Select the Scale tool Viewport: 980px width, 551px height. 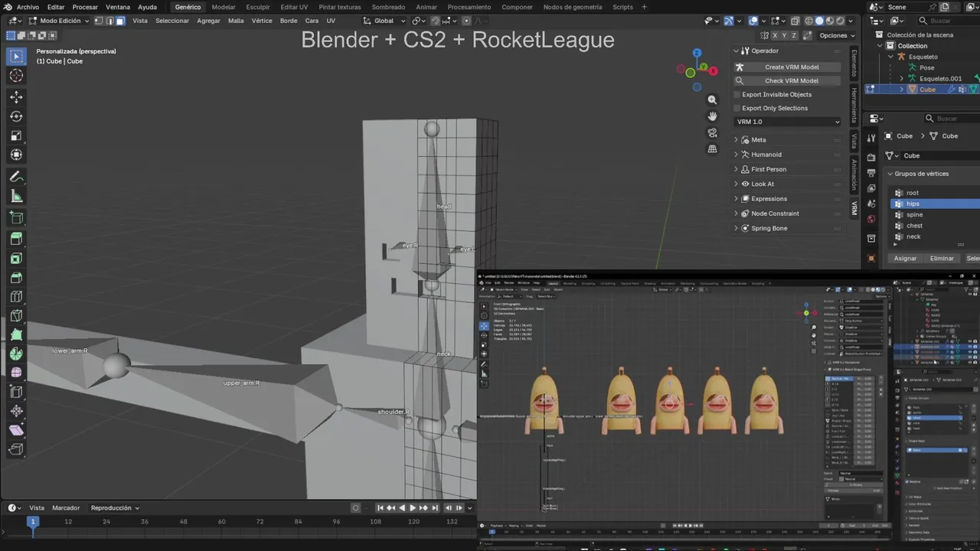(x=16, y=135)
